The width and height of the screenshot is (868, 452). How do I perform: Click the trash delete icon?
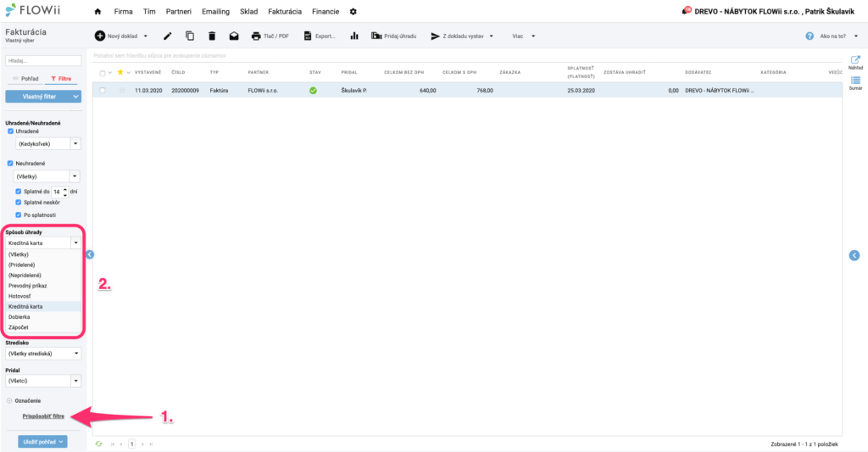212,36
